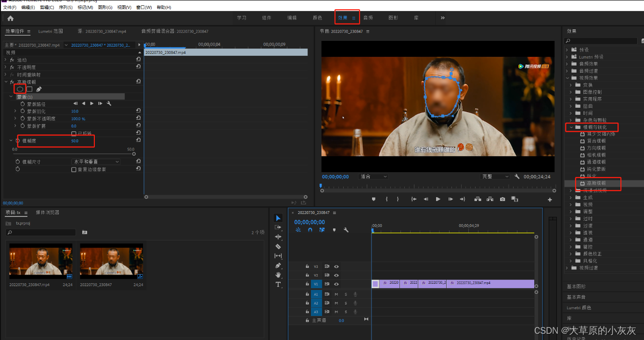The width and height of the screenshot is (644, 340).
Task: Click the Lift button in program monitor
Action: (x=477, y=199)
